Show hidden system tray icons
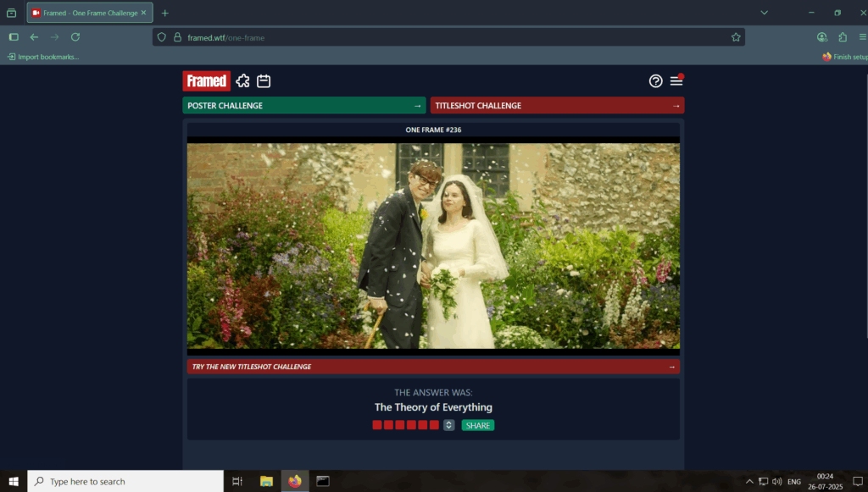Screen dimensions: 868x492 [748, 482]
